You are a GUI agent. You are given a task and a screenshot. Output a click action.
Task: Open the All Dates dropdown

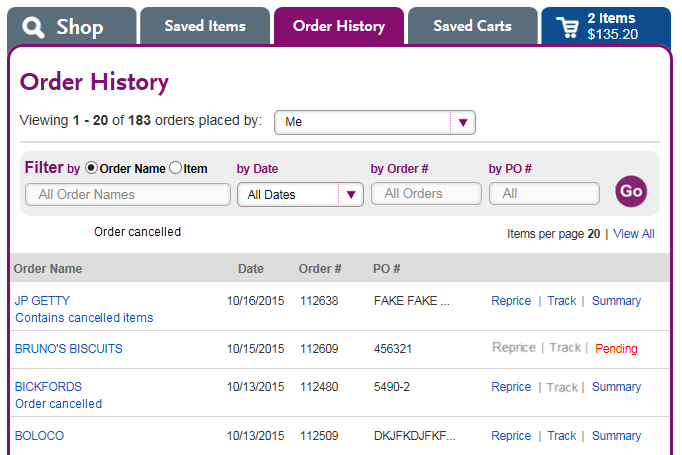click(x=300, y=194)
